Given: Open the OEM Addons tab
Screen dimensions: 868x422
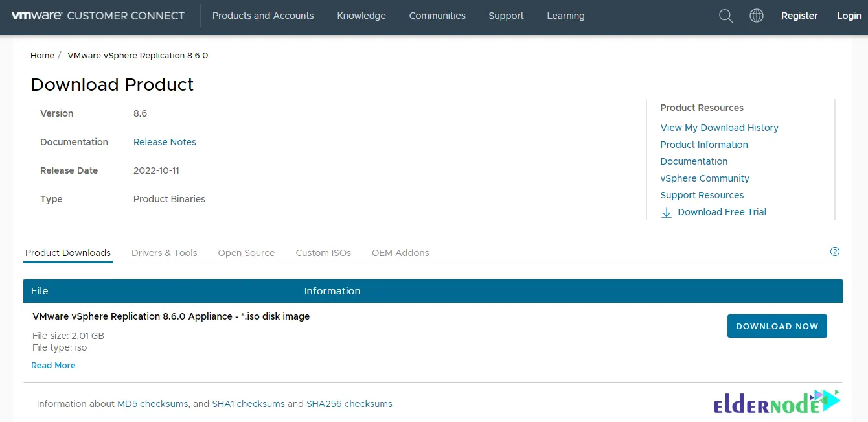Looking at the screenshot, I should pos(400,253).
